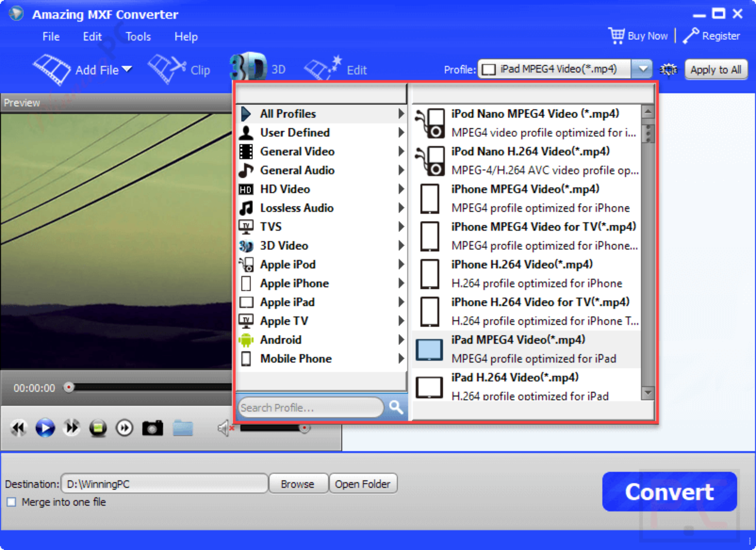Expand the General Audio submenu arrow
Image resolution: width=756 pixels, height=550 pixels.
click(401, 170)
